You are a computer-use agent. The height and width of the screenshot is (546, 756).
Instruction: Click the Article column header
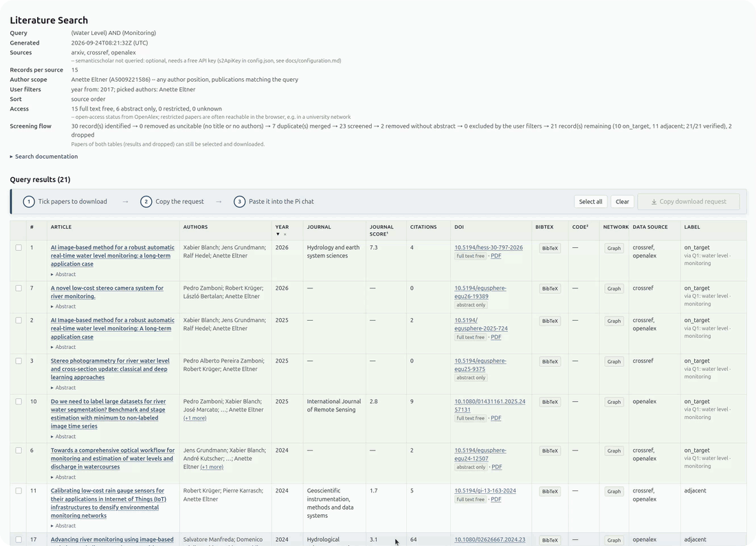pyautogui.click(x=61, y=227)
